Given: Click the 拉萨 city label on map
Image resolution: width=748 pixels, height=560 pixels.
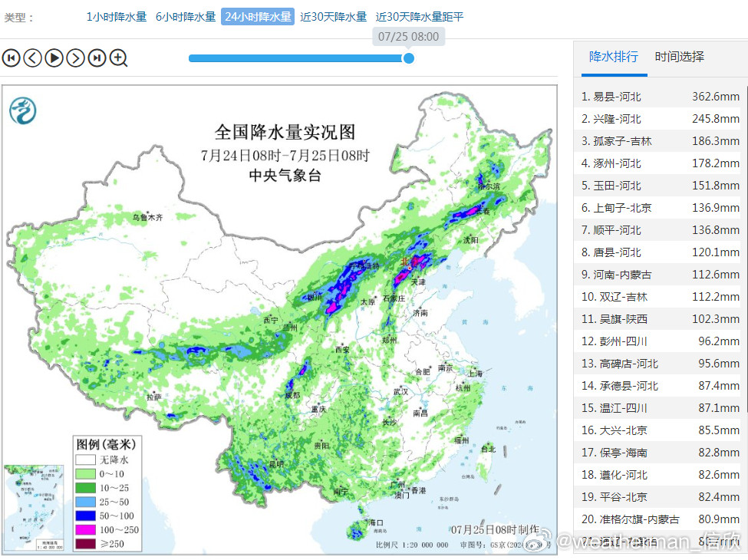Looking at the screenshot, I should (153, 397).
